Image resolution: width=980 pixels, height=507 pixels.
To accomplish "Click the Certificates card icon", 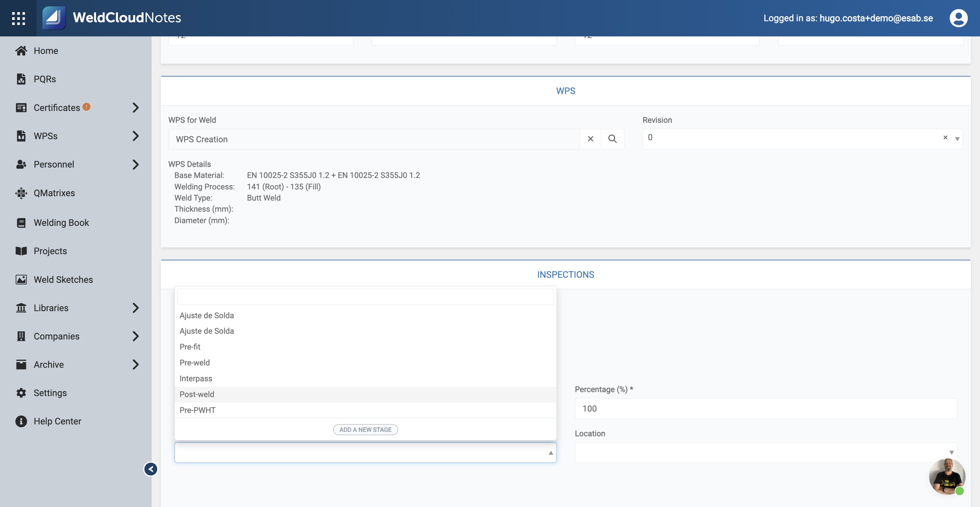I will coord(21,108).
